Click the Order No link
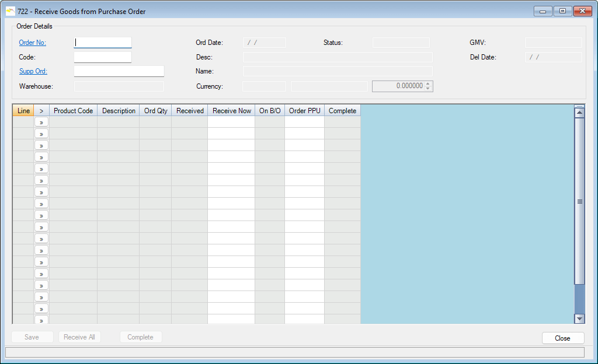 [32, 43]
